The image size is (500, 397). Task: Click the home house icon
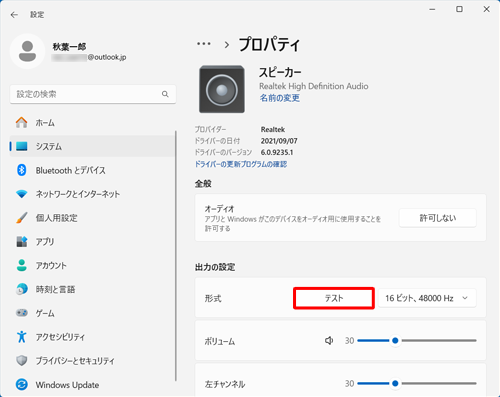point(22,122)
